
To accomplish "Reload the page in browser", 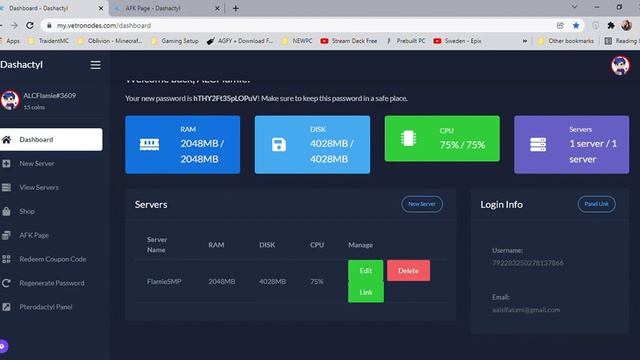I will 30,25.
